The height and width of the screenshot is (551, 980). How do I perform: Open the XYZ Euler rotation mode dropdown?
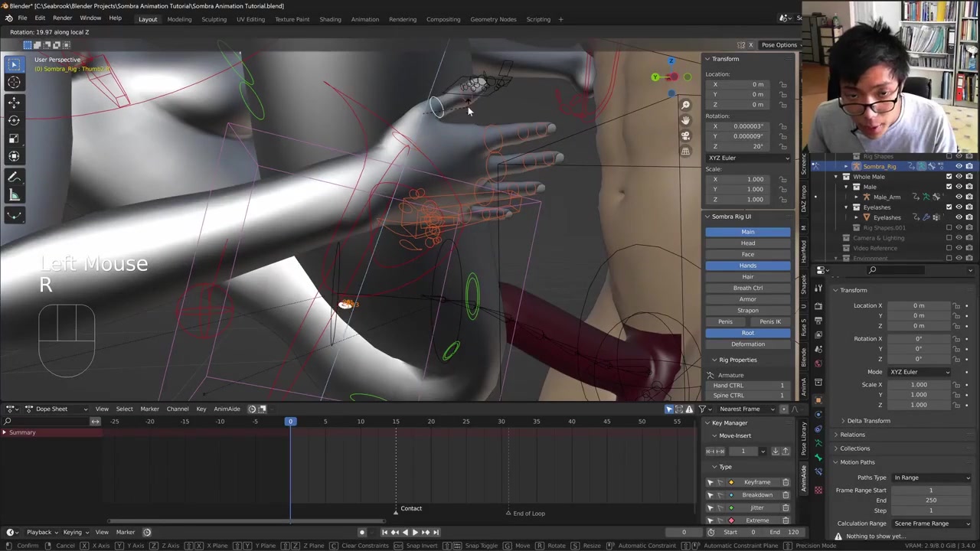(747, 158)
